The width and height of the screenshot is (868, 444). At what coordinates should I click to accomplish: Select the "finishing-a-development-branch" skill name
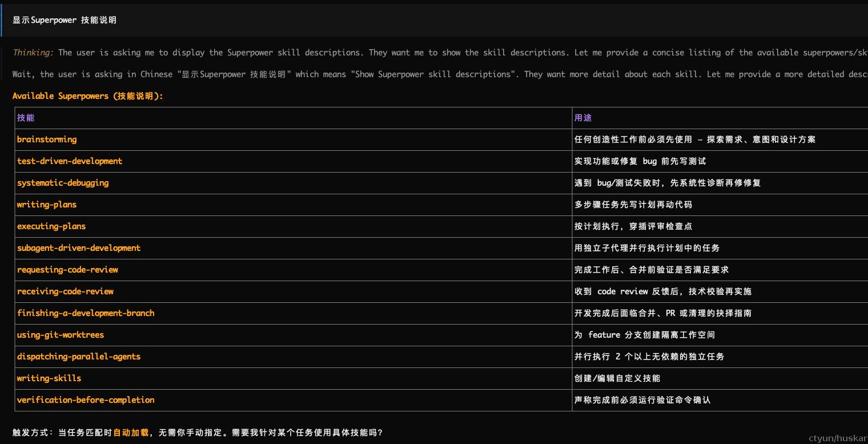[x=86, y=313]
